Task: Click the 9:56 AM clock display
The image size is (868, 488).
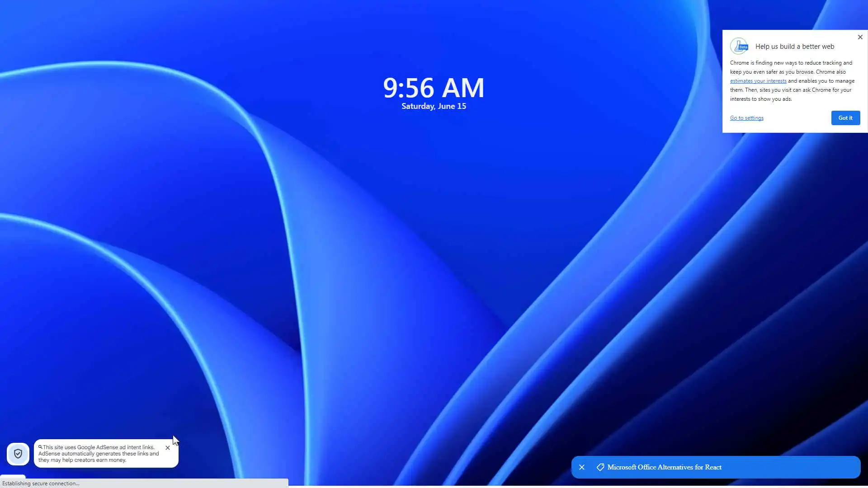Action: point(434,88)
